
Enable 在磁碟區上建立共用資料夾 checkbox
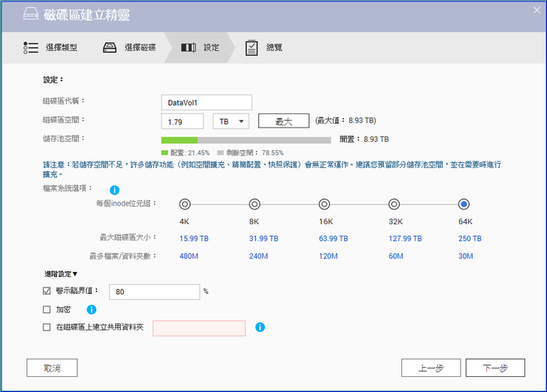pos(47,327)
